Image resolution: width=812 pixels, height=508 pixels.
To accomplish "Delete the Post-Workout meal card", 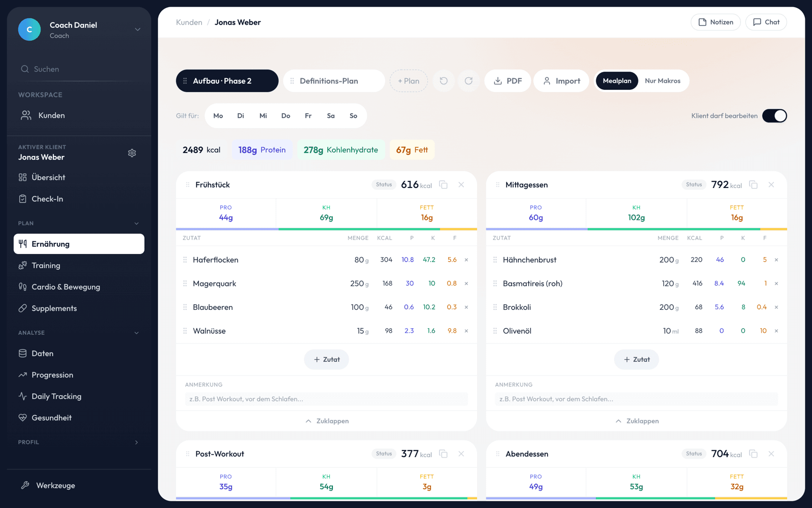I will [x=461, y=454].
